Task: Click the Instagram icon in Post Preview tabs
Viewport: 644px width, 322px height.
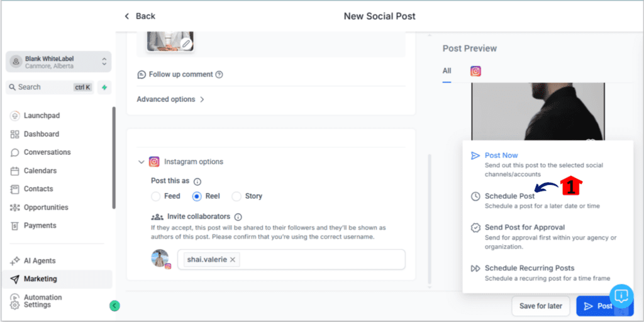Action: 475,72
